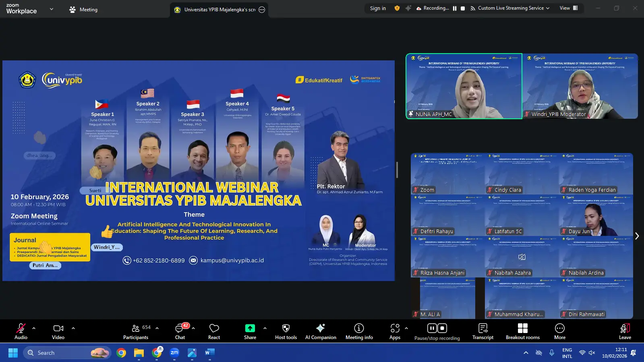644x362 pixels.
Task: Expand the chat options arrow
Action: point(193,328)
